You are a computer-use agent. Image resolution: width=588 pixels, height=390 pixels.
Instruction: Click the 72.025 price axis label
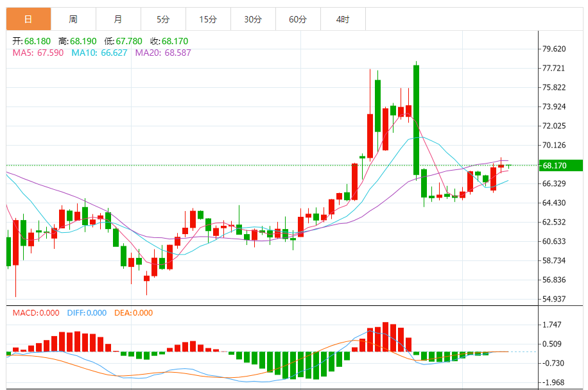coord(554,126)
